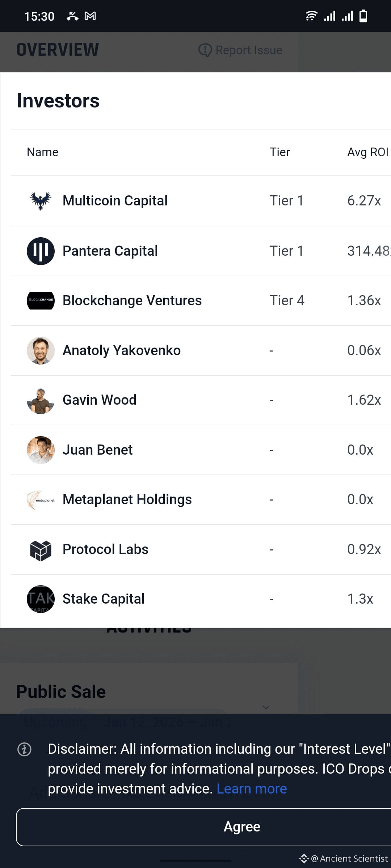Sort by the Name column header

(x=42, y=152)
